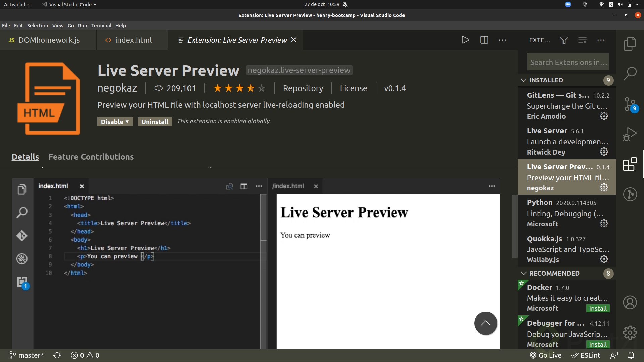Filter extensions with the funnel icon

(564, 40)
